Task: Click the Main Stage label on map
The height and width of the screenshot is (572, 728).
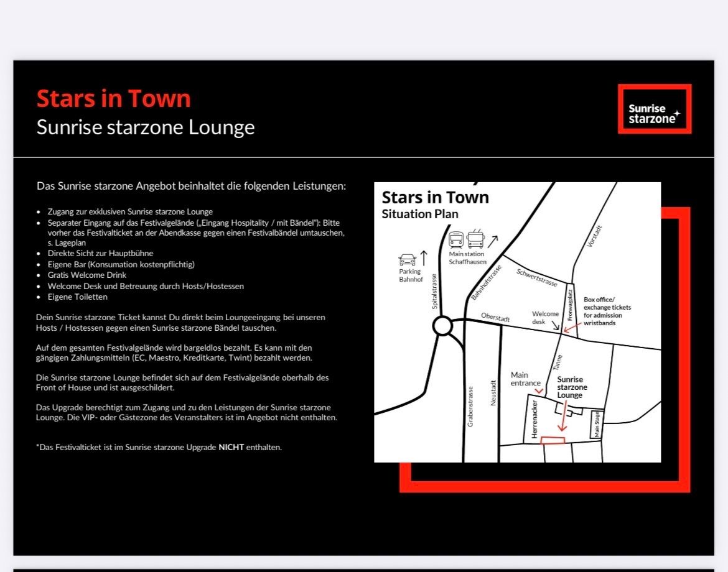Action: tap(597, 425)
